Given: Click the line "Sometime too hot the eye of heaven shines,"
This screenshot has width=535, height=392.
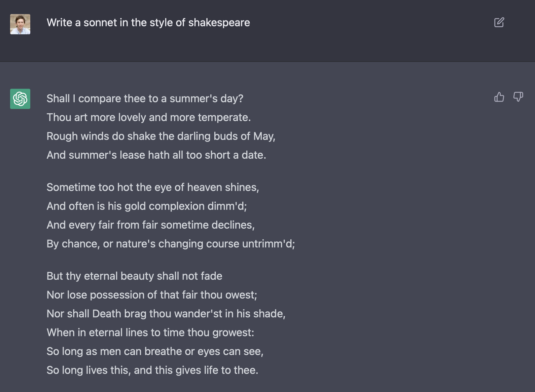Looking at the screenshot, I should click(x=153, y=187).
